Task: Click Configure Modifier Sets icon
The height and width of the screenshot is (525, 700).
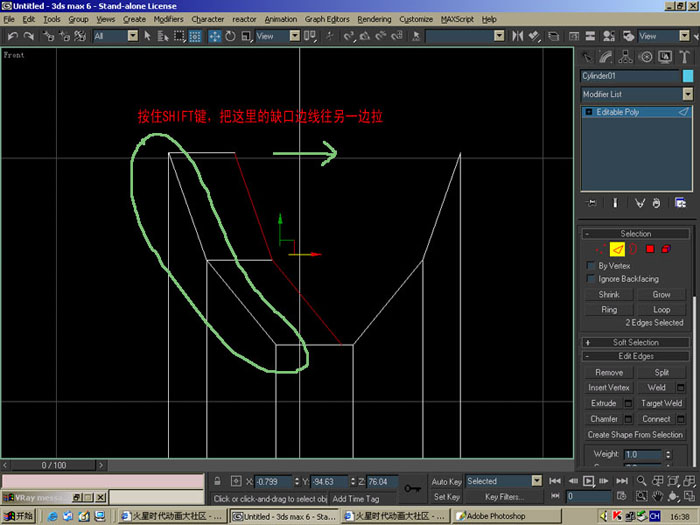Action: pyautogui.click(x=680, y=203)
